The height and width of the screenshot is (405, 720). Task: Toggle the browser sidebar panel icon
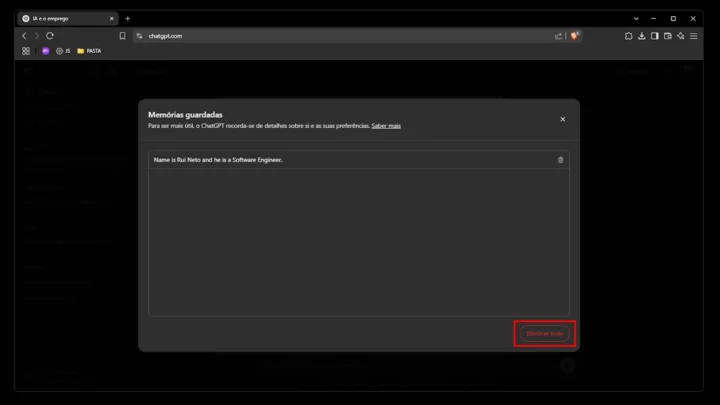(x=654, y=36)
